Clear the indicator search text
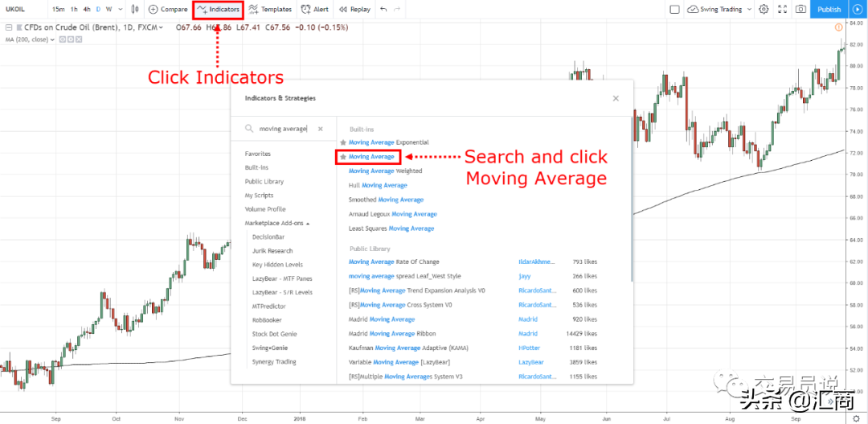Viewport: 868px width, 424px height. 320,129
